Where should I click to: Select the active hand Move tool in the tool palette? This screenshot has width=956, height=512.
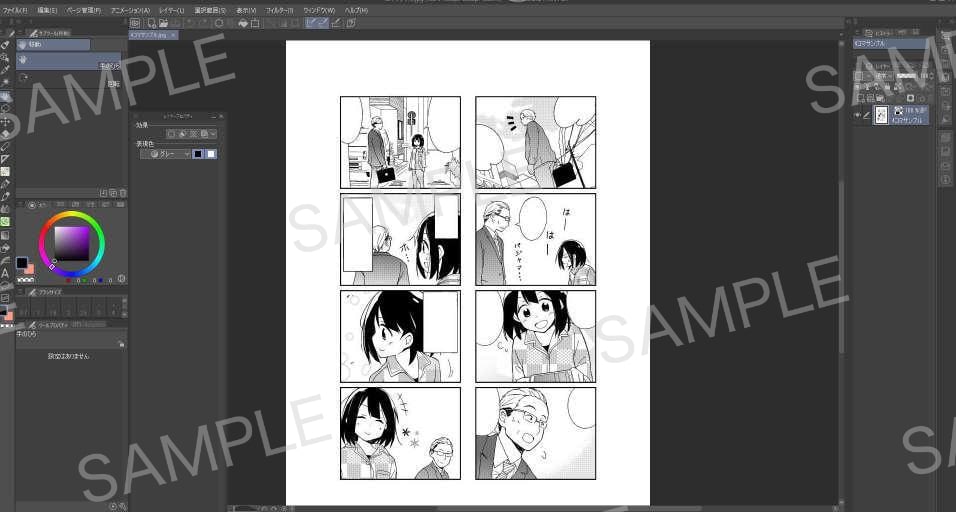5,96
